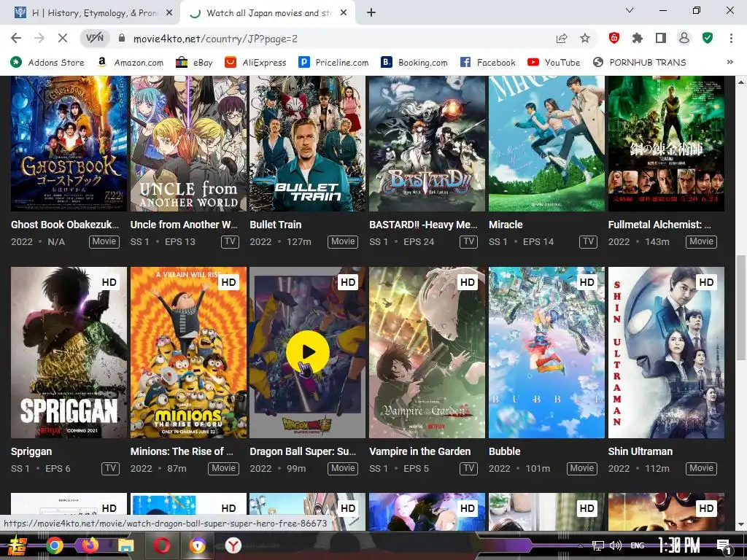Click Dragon Ball Super title link
This screenshot has height=560, width=747.
tap(303, 451)
